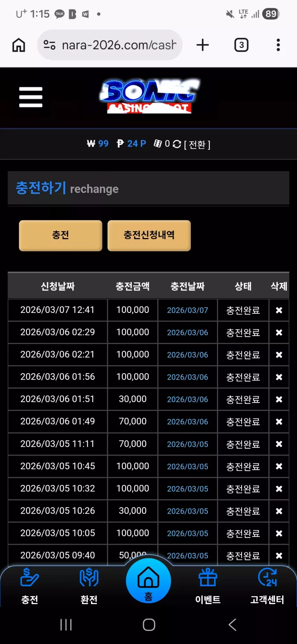The height and width of the screenshot is (644, 297).
Task: Open the hamburger menu icon
Action: (31, 97)
